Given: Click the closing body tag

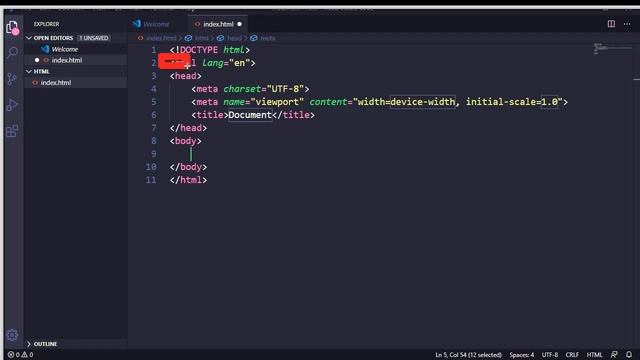Looking at the screenshot, I should click(188, 167).
